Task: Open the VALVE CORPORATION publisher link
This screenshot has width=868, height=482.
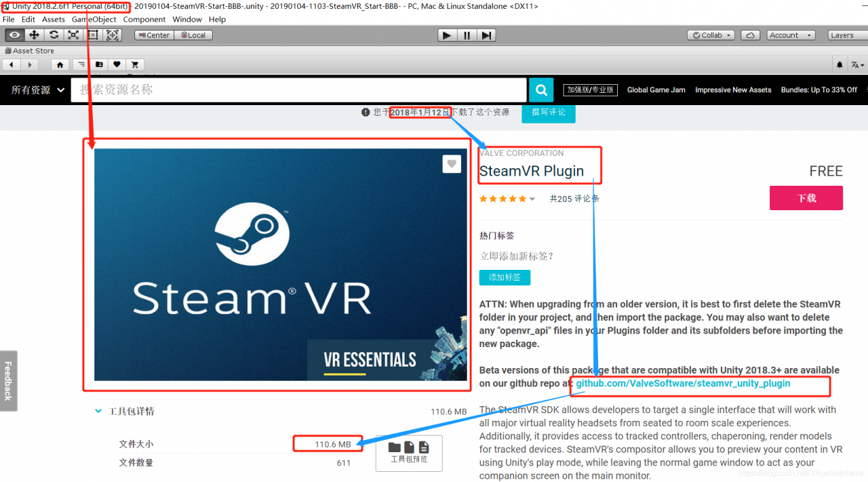Action: (x=521, y=153)
